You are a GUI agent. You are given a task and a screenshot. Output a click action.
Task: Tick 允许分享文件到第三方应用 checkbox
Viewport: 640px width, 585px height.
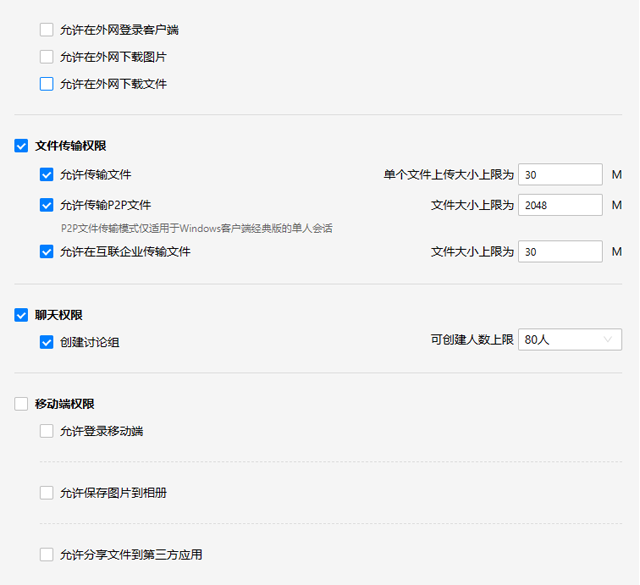pyautogui.click(x=47, y=555)
